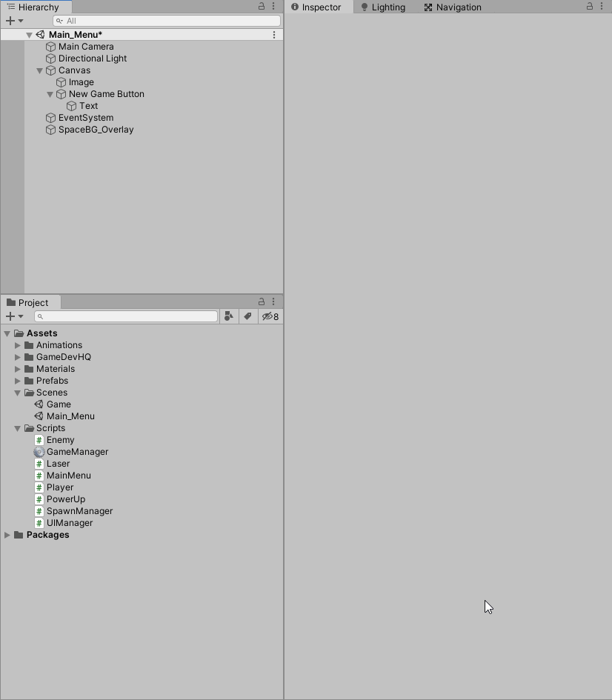Expand the Animations folder
612x700 pixels.
(x=17, y=345)
